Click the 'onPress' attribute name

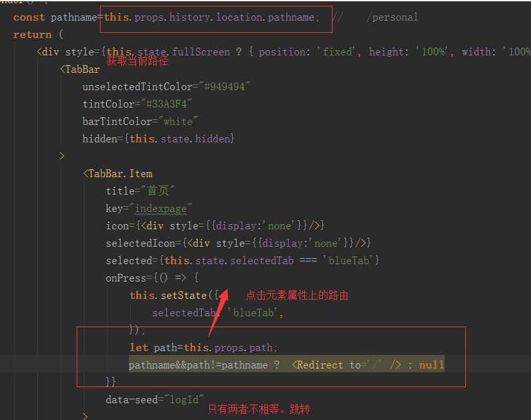click(x=126, y=278)
